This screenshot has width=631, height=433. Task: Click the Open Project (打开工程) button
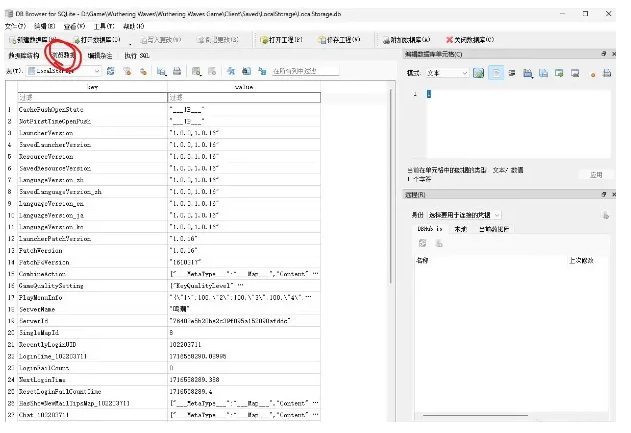(281, 40)
